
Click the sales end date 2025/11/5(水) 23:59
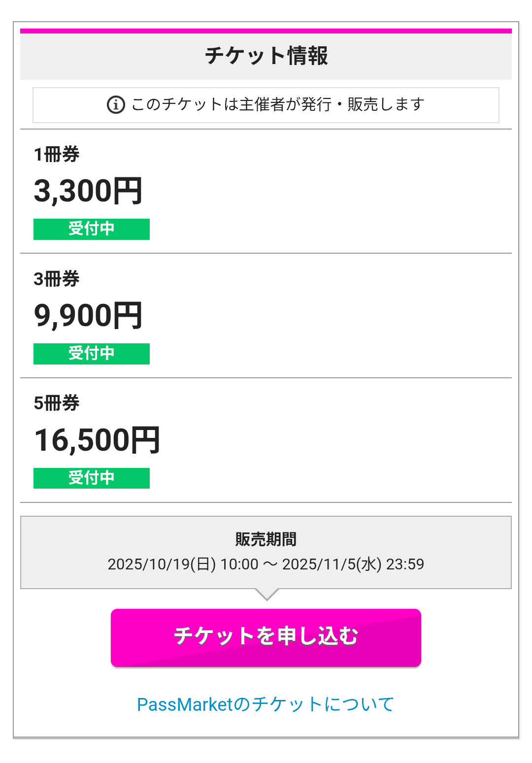[x=353, y=564]
